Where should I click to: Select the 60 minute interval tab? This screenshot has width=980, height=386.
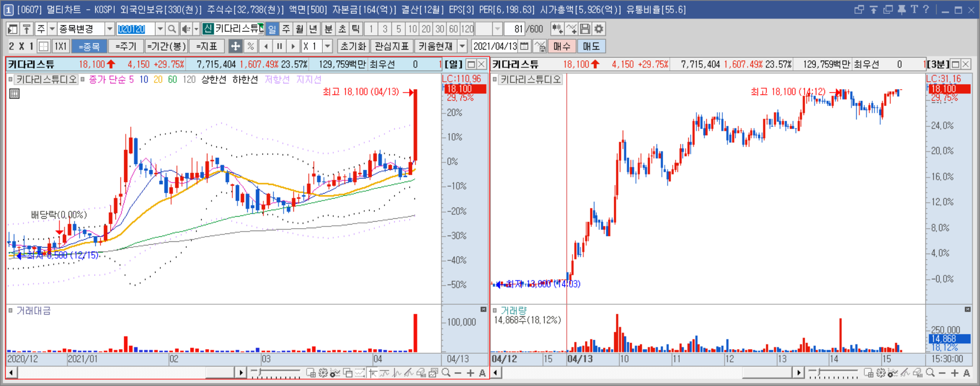(454, 29)
